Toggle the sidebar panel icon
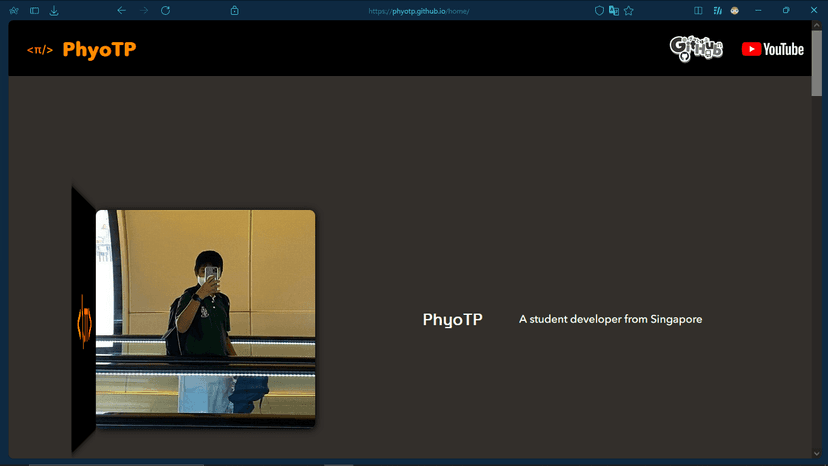The image size is (828, 466). point(34,11)
